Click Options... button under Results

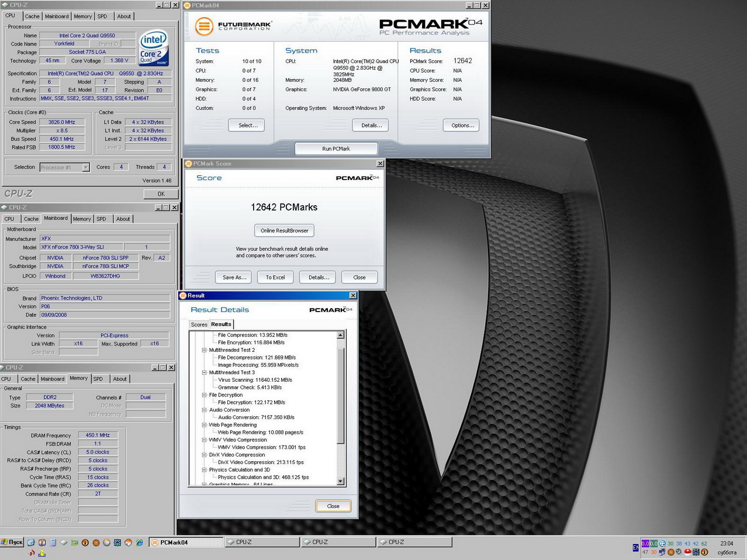point(462,125)
